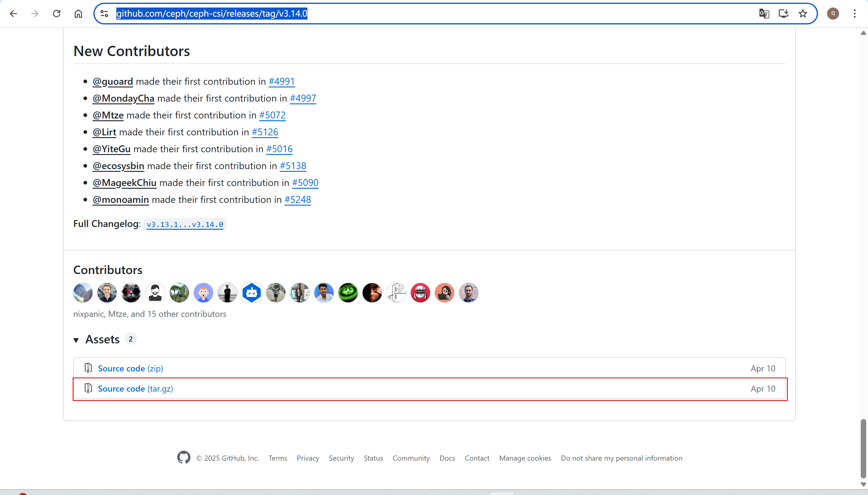The height and width of the screenshot is (495, 868).
Task: Open the smiling man in suit avatar
Action: click(x=107, y=293)
